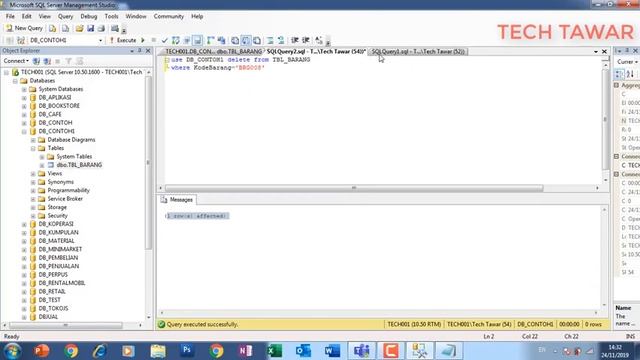This screenshot has width=640, height=360.
Task: Select the Security folder under DB_CONTOH1
Action: coord(58,216)
